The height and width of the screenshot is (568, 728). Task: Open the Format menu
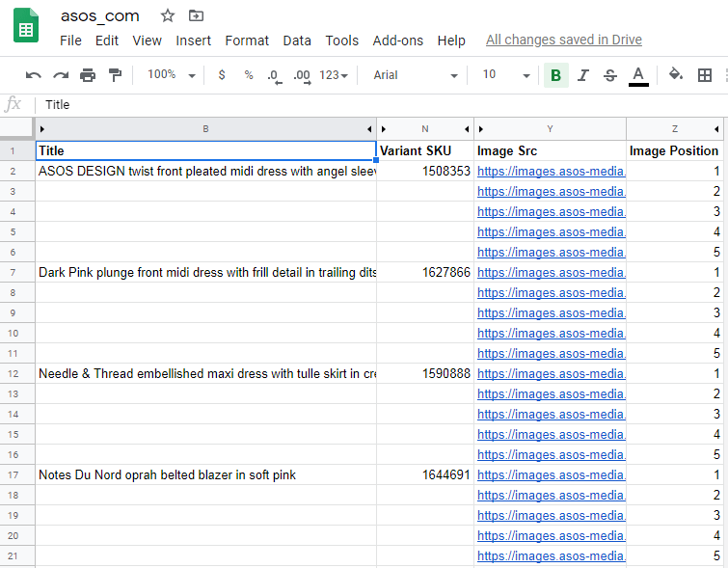click(x=247, y=41)
